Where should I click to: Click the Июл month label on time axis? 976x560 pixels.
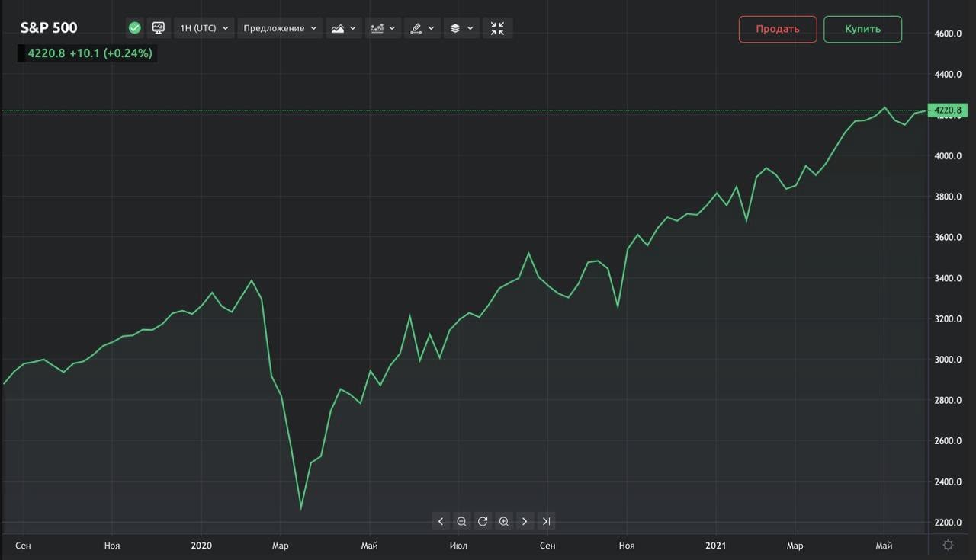(458, 546)
